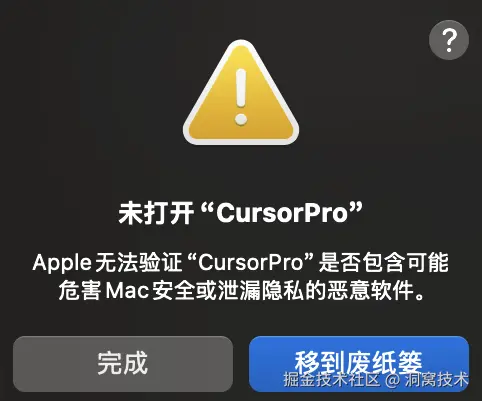Select "CursorPro" in the bold title
The width and height of the screenshot is (482, 401).
pos(282,213)
